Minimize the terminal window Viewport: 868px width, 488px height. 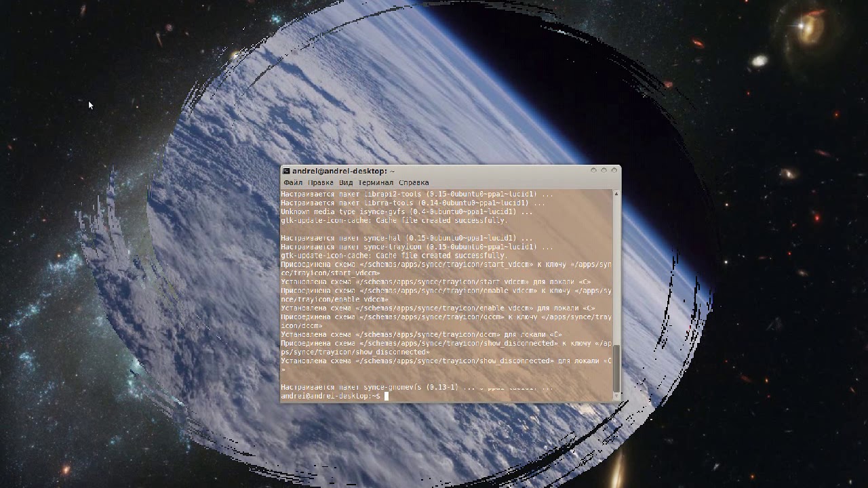[x=593, y=171]
